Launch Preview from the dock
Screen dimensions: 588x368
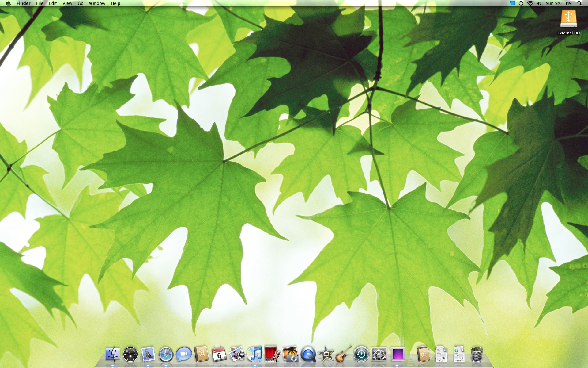click(x=237, y=354)
